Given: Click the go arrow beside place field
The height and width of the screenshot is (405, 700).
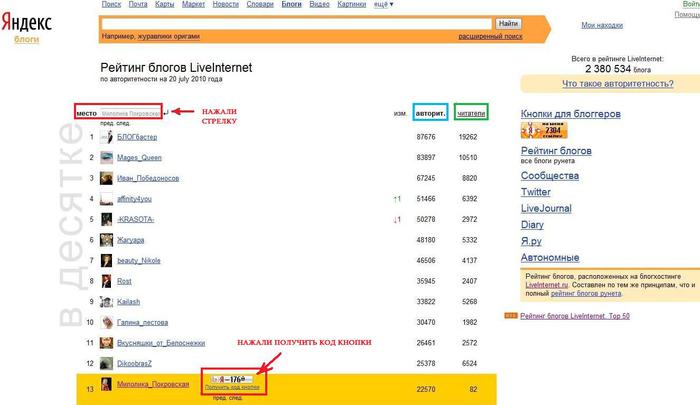Looking at the screenshot, I should [x=166, y=113].
